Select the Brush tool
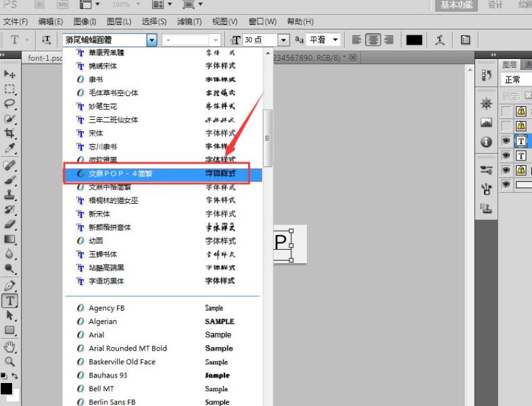The width and height of the screenshot is (532, 406). [x=9, y=180]
